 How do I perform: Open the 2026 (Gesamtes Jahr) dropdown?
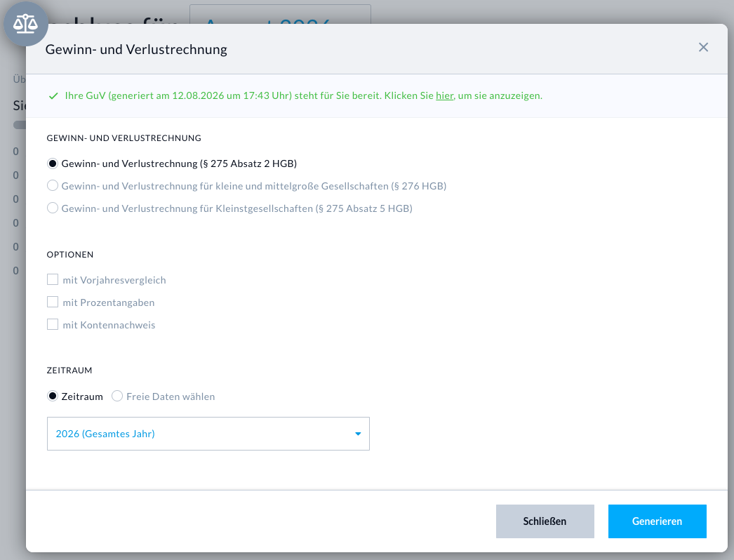click(208, 434)
